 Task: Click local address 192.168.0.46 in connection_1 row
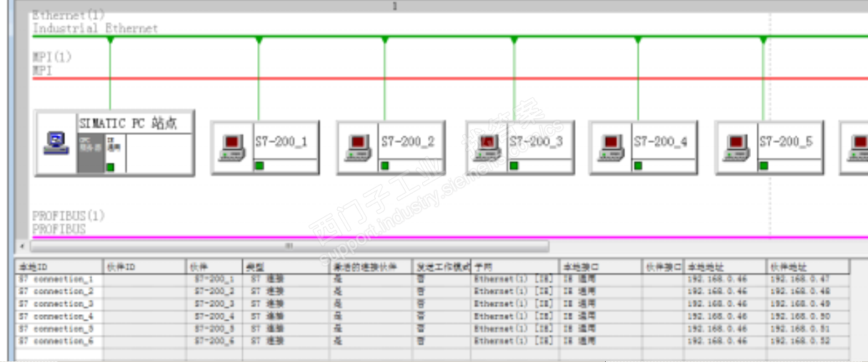coord(717,279)
